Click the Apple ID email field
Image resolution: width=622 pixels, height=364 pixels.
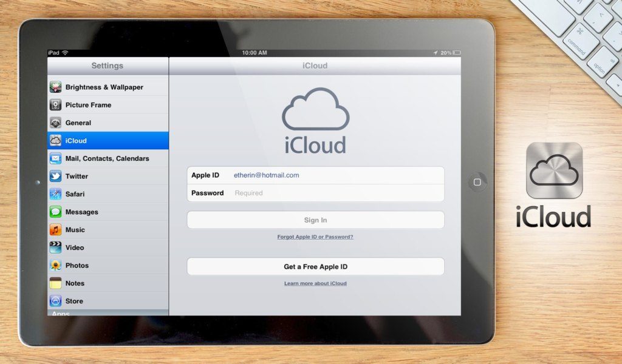tap(334, 175)
